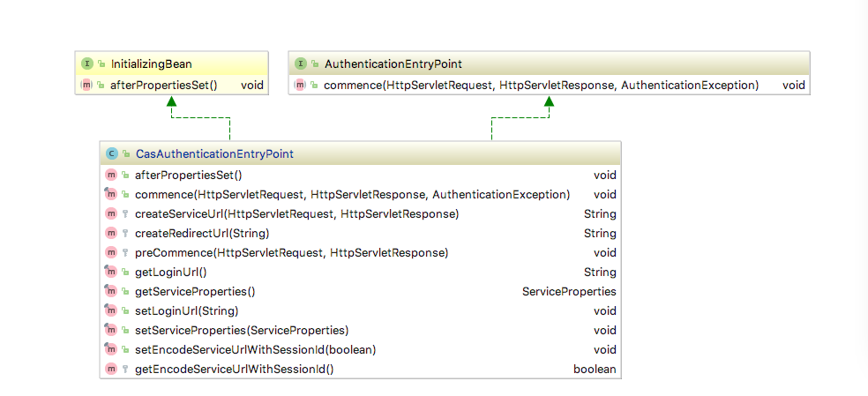The height and width of the screenshot is (396, 868).
Task: Click void return type in AuthenticationEntryPoint node
Action: [x=794, y=86]
